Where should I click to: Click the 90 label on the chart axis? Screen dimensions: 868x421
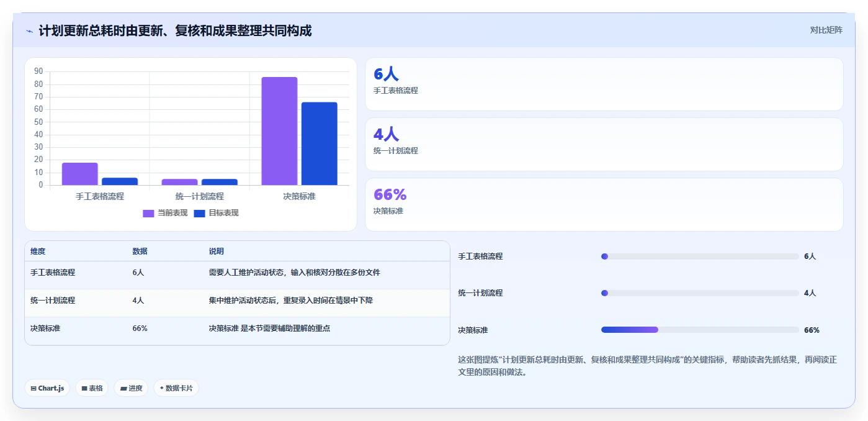point(38,71)
